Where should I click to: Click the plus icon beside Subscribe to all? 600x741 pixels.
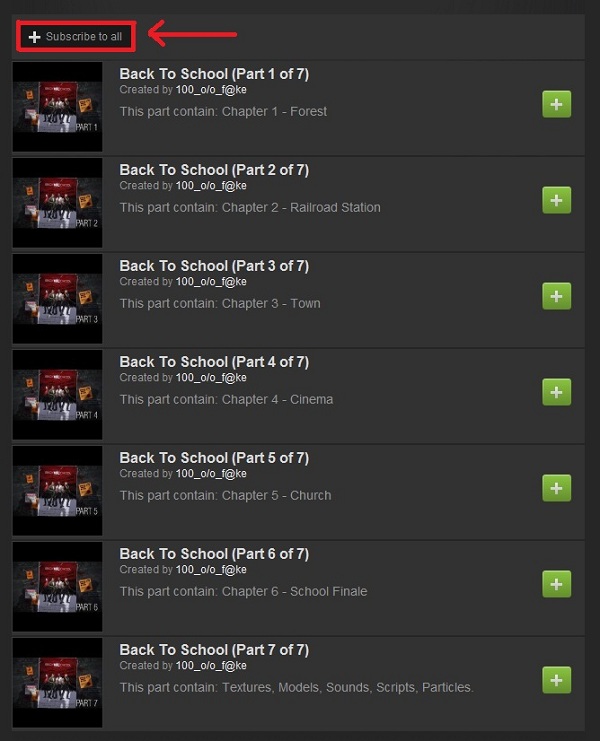pos(34,37)
